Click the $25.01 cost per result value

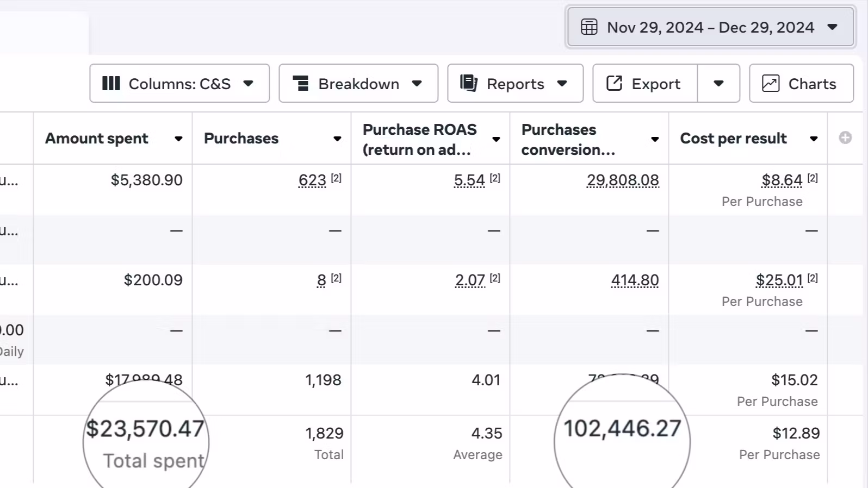point(779,280)
